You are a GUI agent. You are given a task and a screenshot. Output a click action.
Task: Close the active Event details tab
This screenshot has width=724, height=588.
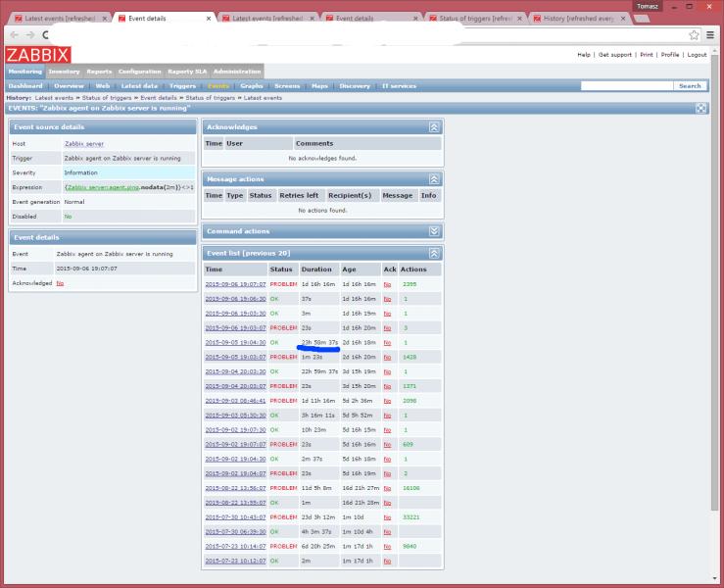[209, 19]
